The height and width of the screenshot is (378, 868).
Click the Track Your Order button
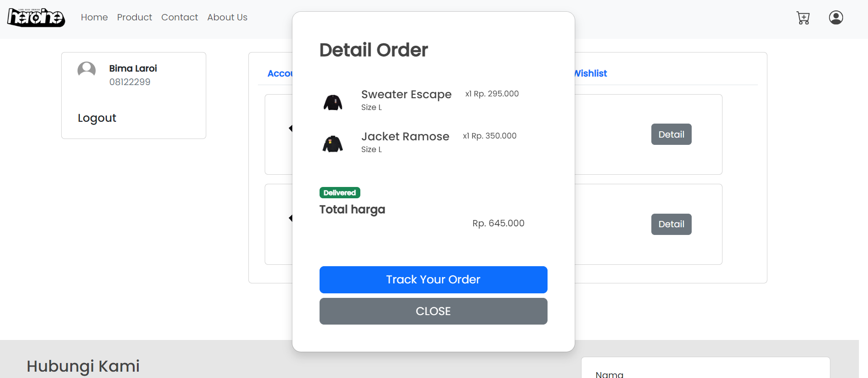click(433, 280)
